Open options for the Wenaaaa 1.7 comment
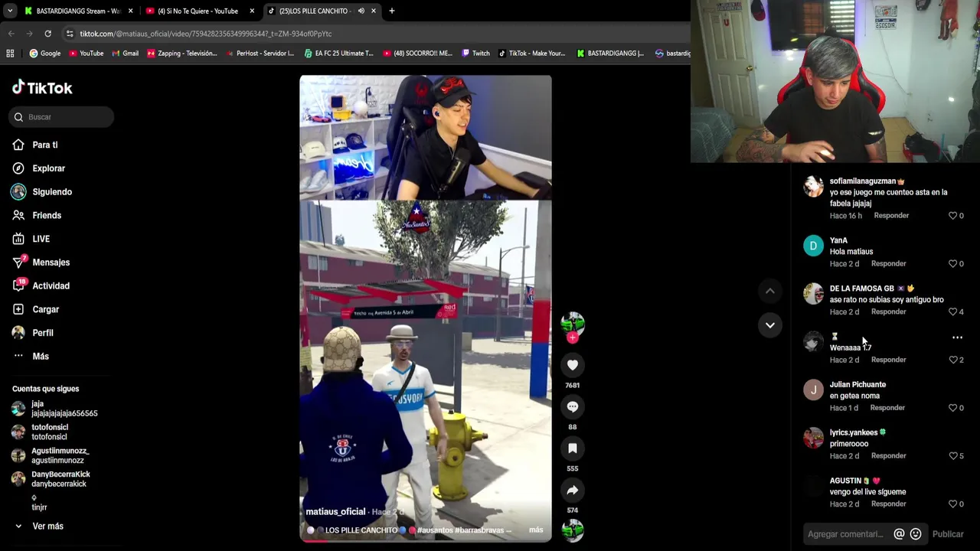The width and height of the screenshot is (980, 551). point(957,337)
